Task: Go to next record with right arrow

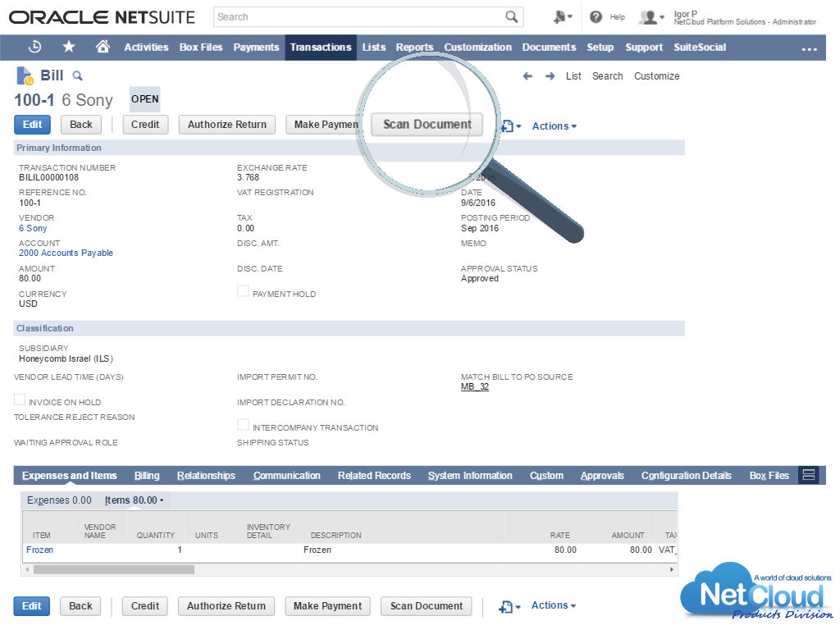Action: click(550, 76)
